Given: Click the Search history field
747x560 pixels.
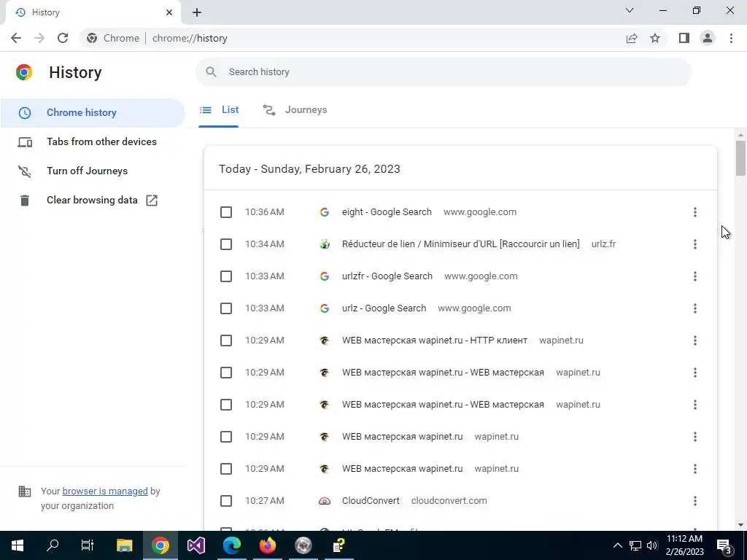Looking at the screenshot, I should tap(443, 72).
